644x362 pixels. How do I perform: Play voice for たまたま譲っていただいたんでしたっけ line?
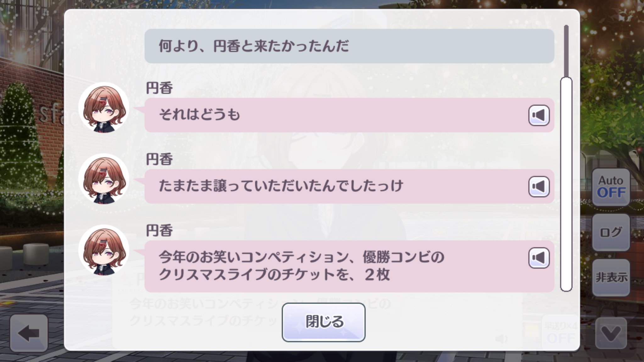tap(539, 187)
